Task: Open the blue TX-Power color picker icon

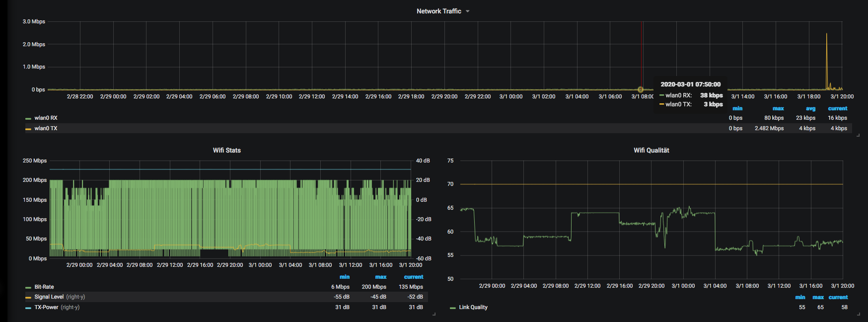Action: pos(28,308)
